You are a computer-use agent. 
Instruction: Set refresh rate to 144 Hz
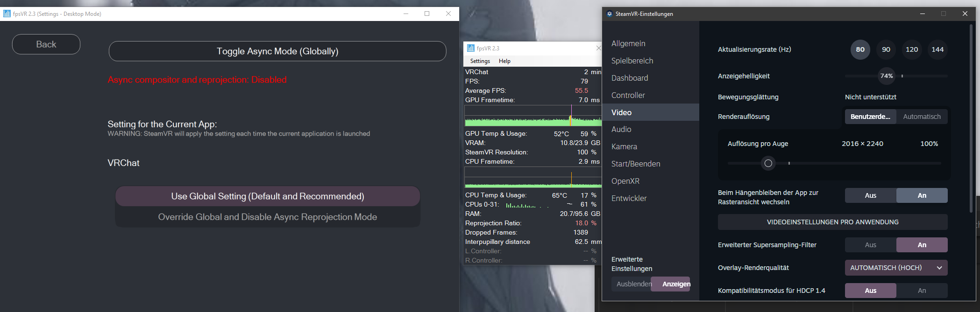[937, 49]
